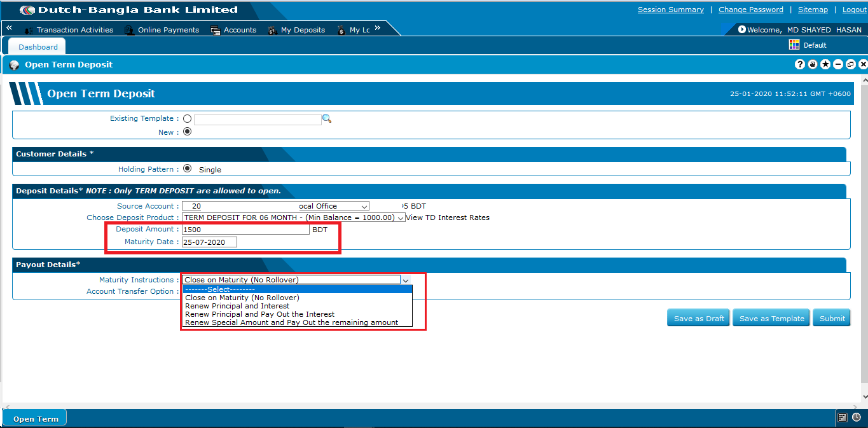
Task: Open the clock icon in bottom bar
Action: tap(857, 417)
